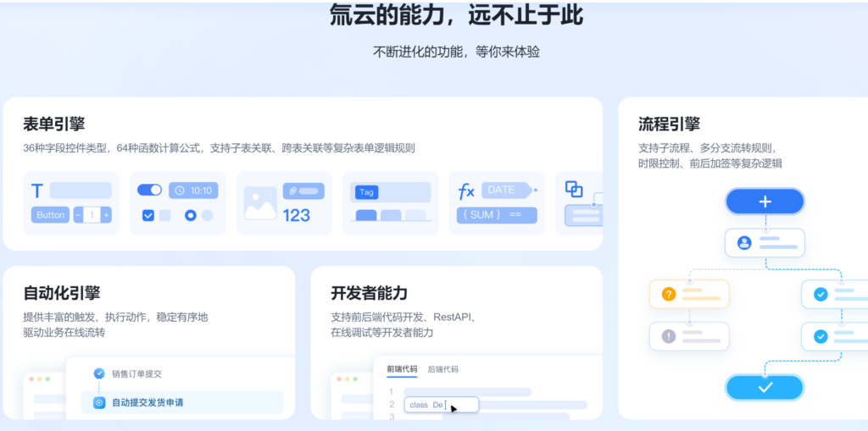This screenshot has width=868, height=431.
Task: Click the plus sign on number stepper
Action: point(106,215)
